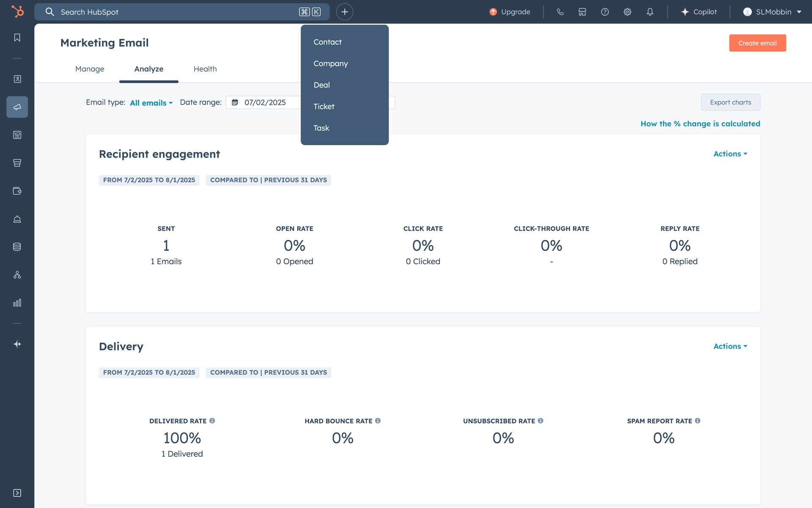Open Bookmarks in the left sidebar

[x=17, y=38]
